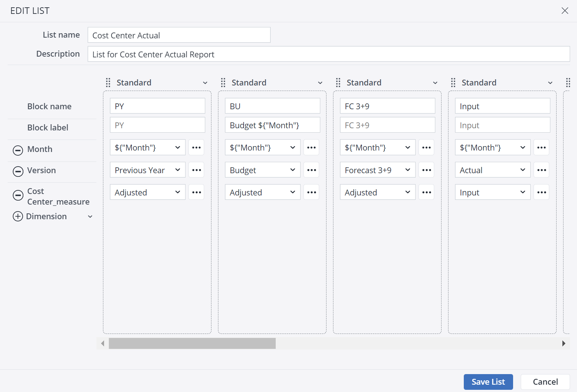
Task: Open Month options ellipsis in BU block
Action: click(x=312, y=148)
